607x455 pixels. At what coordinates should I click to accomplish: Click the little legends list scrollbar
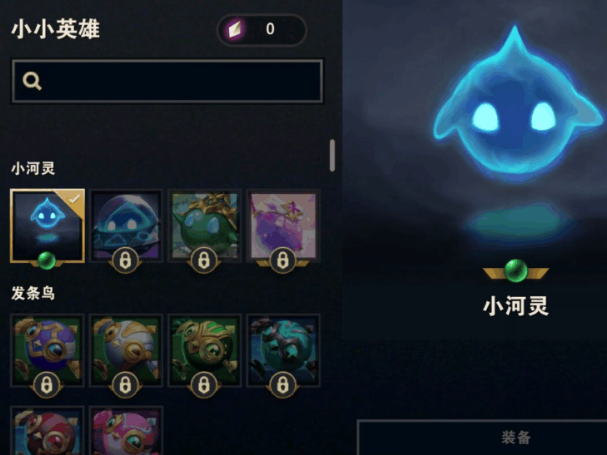pyautogui.click(x=332, y=155)
